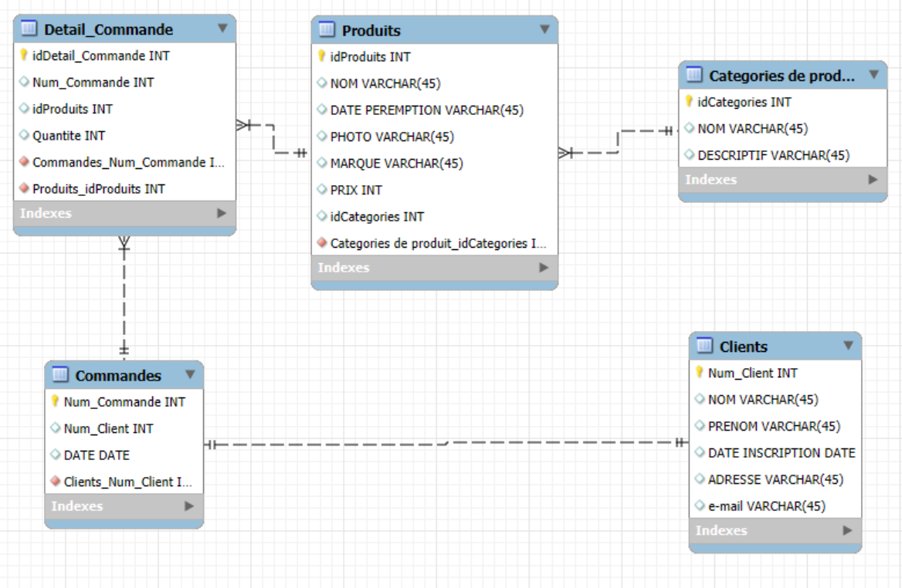902x588 pixels.
Task: Expand Indexes section of Produits table
Action: [x=544, y=267]
